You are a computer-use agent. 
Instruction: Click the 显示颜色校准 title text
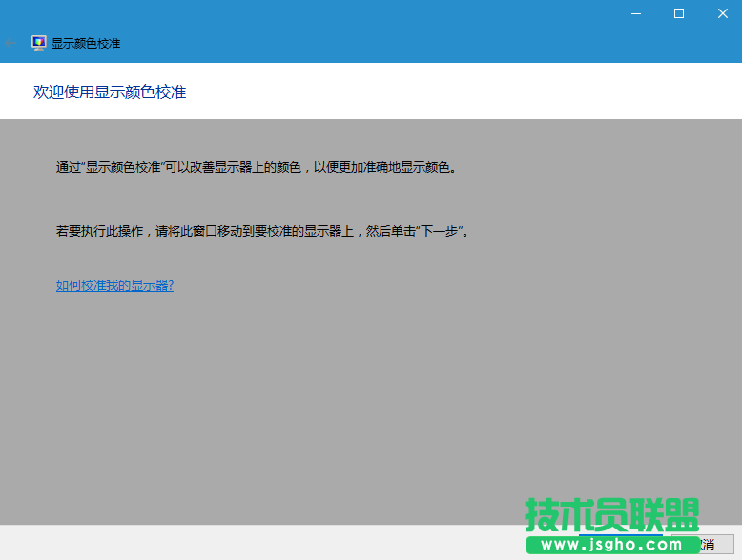point(86,44)
